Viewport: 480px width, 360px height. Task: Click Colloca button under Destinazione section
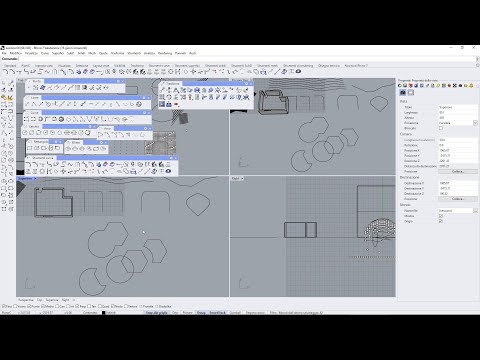457,199
